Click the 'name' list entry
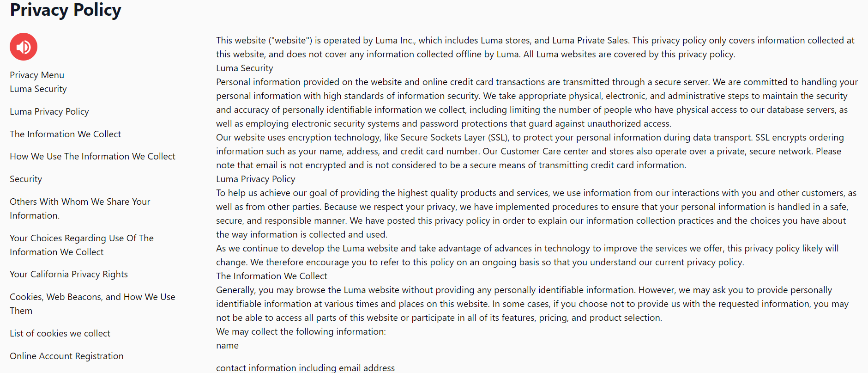The width and height of the screenshot is (868, 373). (227, 345)
